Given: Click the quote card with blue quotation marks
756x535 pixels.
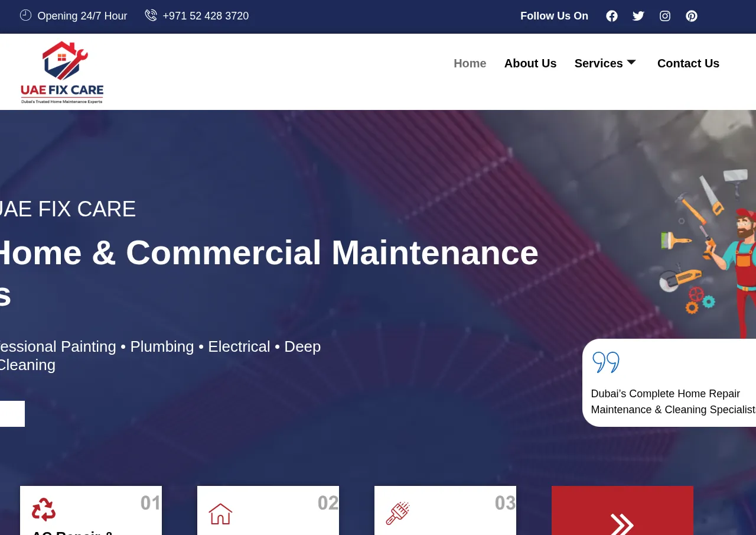Looking at the screenshot, I should click(x=669, y=382).
